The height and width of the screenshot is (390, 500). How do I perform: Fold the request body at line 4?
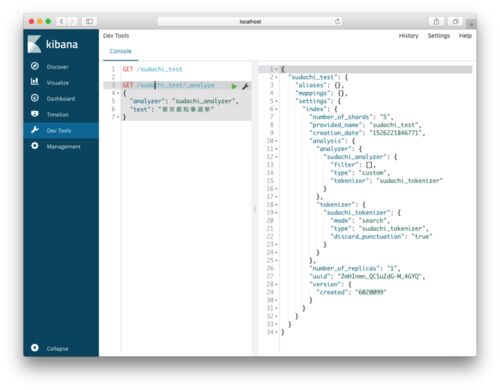[x=118, y=93]
